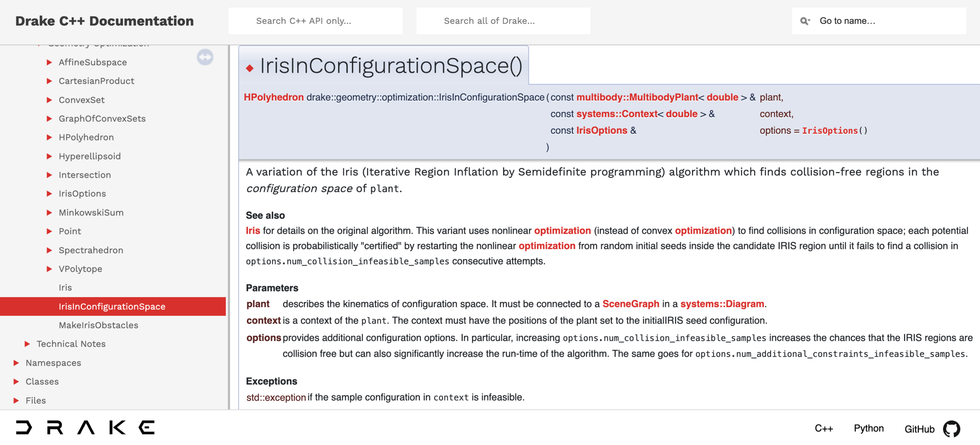This screenshot has height=445, width=980.
Task: Click the Search all of Drake field
Action: click(503, 21)
